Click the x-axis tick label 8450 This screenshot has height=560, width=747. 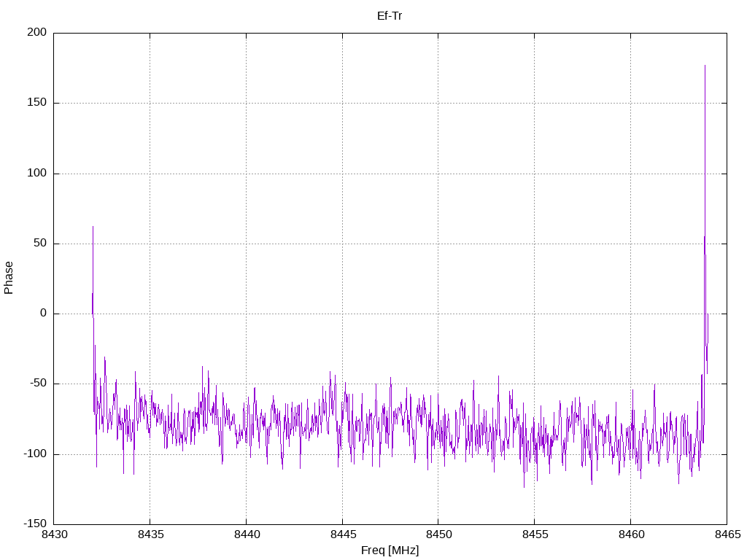[x=438, y=534]
